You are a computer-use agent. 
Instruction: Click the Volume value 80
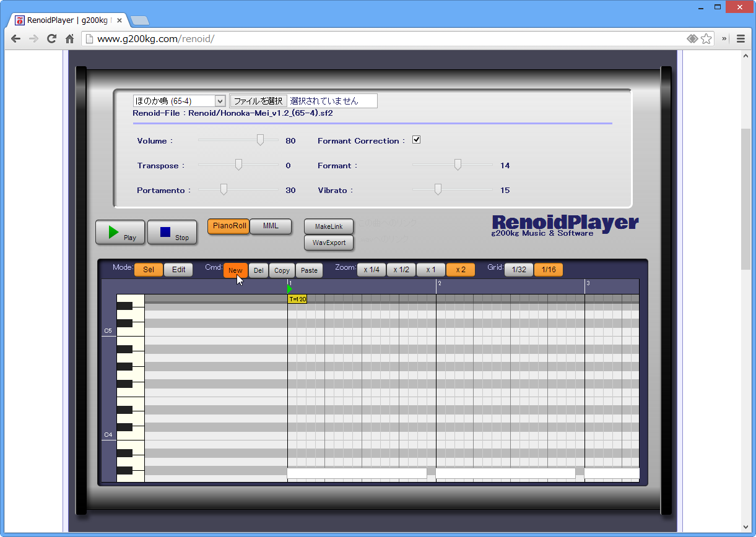(x=290, y=141)
